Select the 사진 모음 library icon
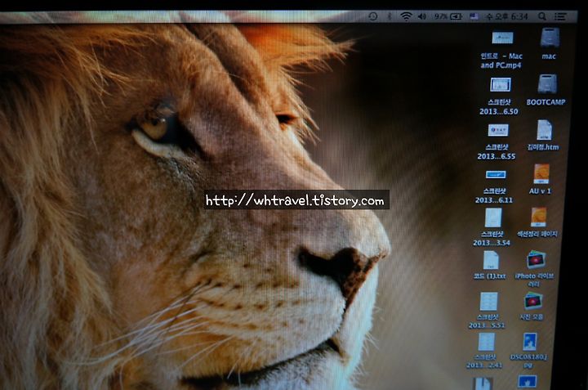The image size is (588, 390). coord(533,302)
